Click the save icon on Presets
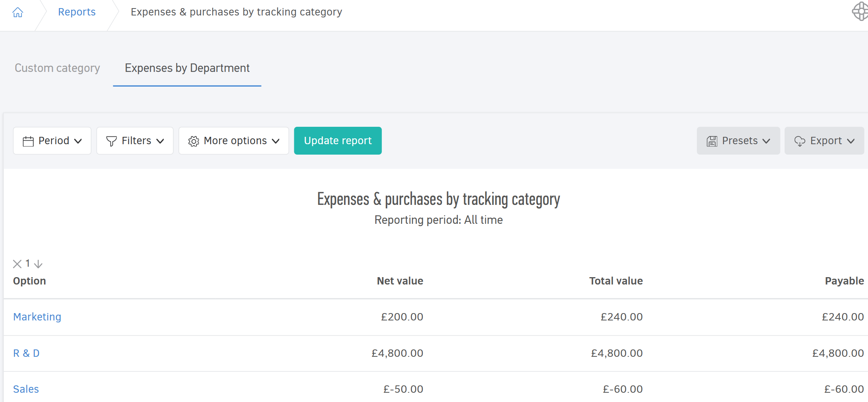This screenshot has width=868, height=402. click(712, 141)
